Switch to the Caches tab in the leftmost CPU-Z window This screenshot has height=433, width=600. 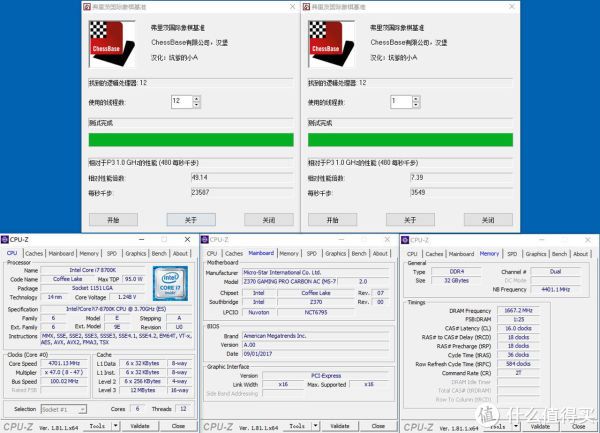coord(32,253)
